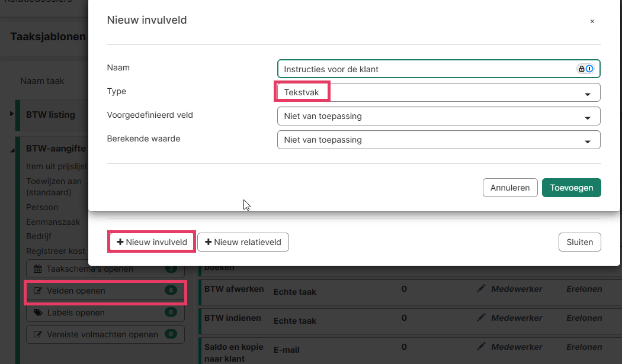Click the Taaksjablonen heading
The width and height of the screenshot is (622, 364).
(x=48, y=37)
